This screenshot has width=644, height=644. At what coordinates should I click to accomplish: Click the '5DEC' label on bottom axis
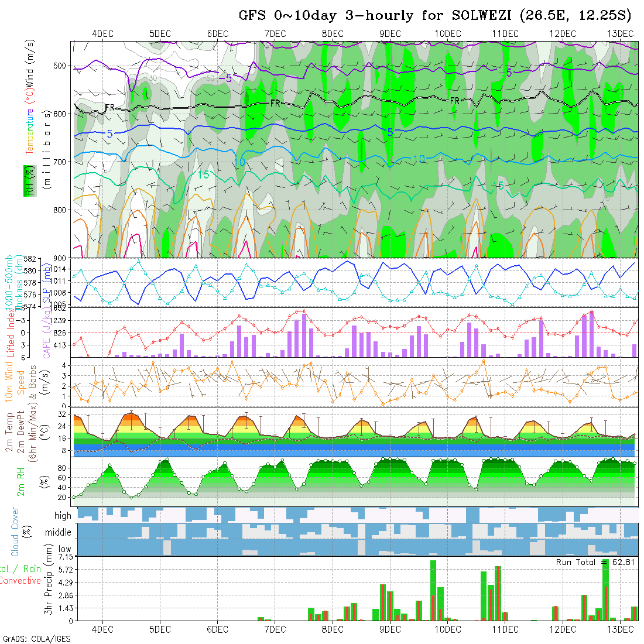[160, 629]
